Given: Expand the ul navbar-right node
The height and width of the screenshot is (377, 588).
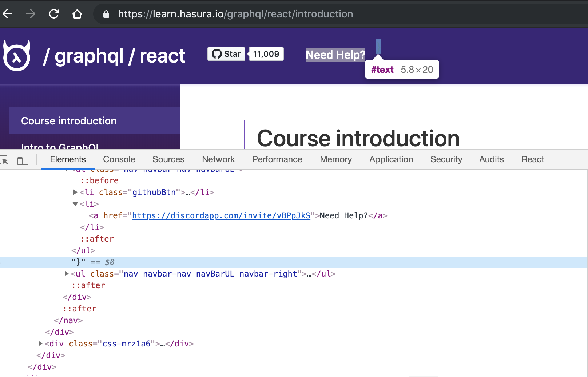Looking at the screenshot, I should tap(67, 274).
